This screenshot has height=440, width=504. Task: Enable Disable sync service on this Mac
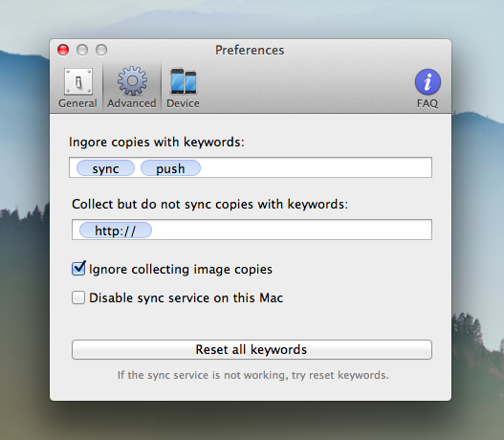[78, 297]
